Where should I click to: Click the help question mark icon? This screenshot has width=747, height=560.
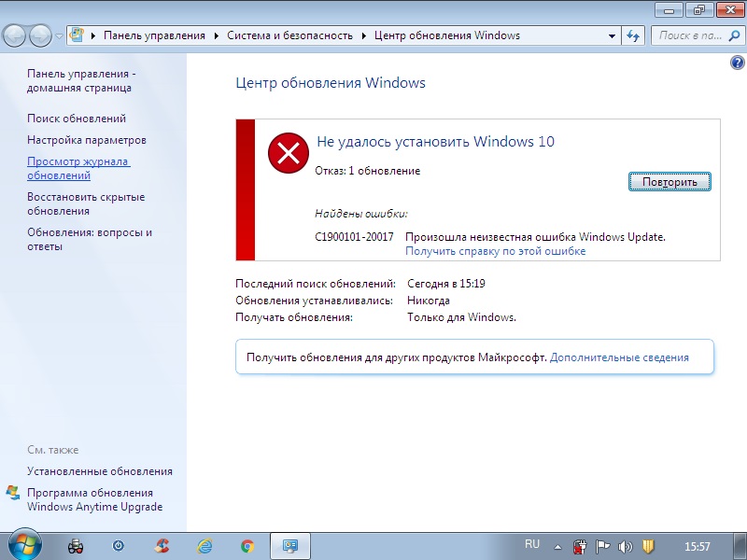coord(737,63)
